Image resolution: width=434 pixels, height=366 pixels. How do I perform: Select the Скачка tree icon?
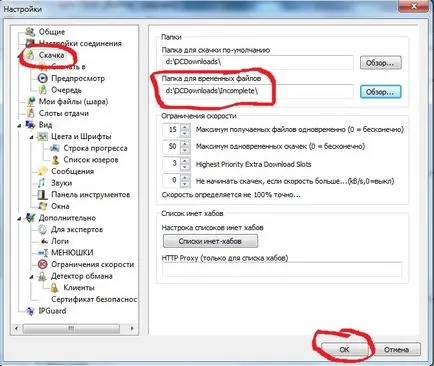30,55
